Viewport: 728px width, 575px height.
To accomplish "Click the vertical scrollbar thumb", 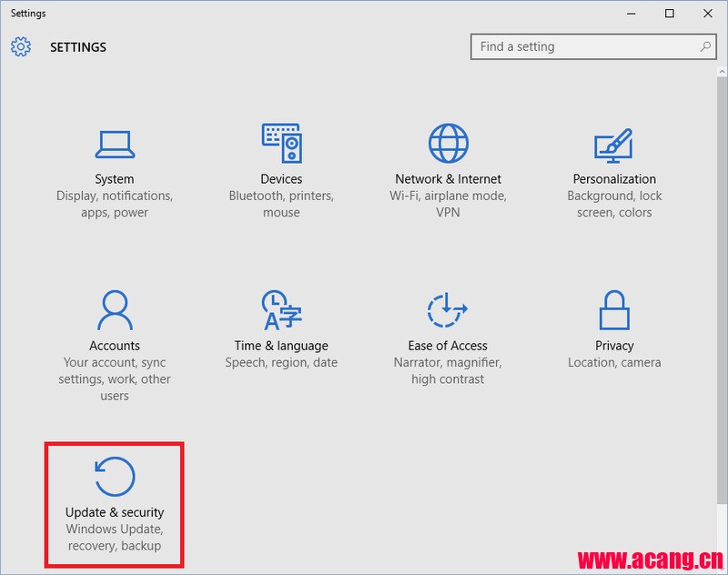I will tap(722, 290).
